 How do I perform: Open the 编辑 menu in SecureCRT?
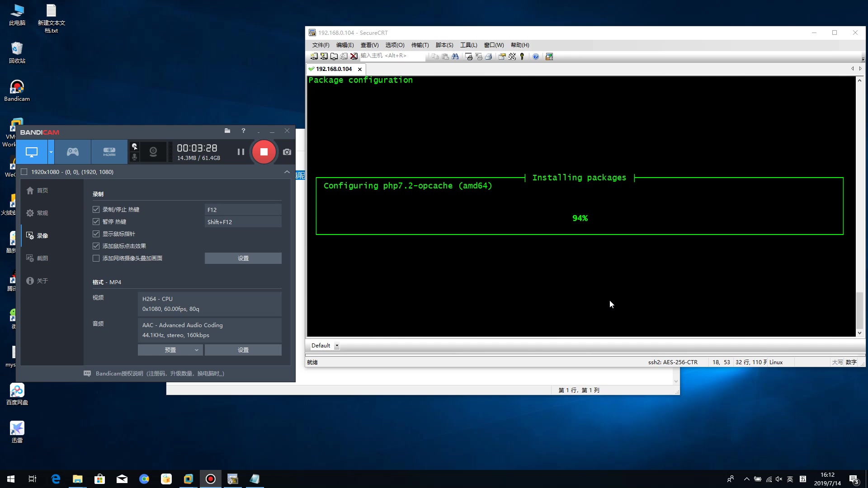(x=345, y=45)
